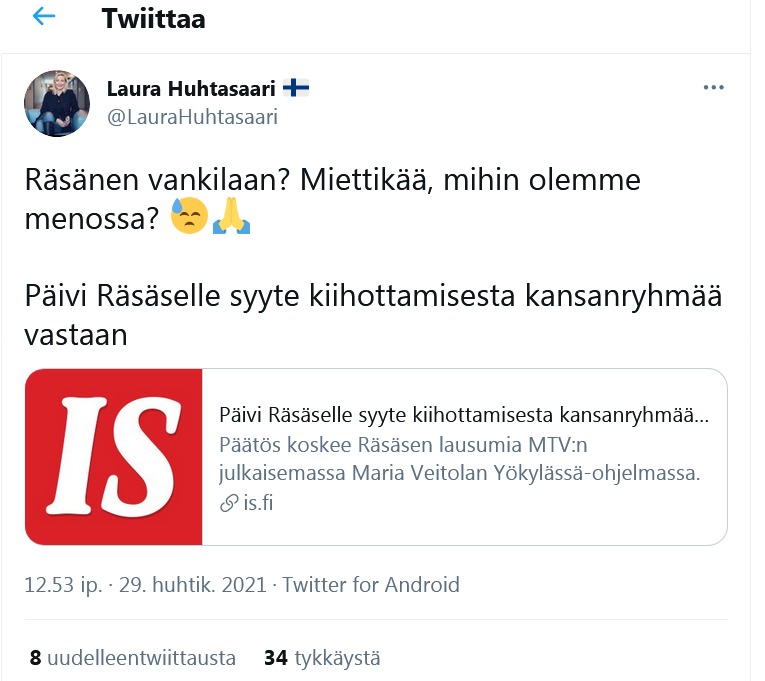This screenshot has width=765, height=681.
Task: Open Laura Huhtasaari's profile picture
Action: [x=57, y=104]
